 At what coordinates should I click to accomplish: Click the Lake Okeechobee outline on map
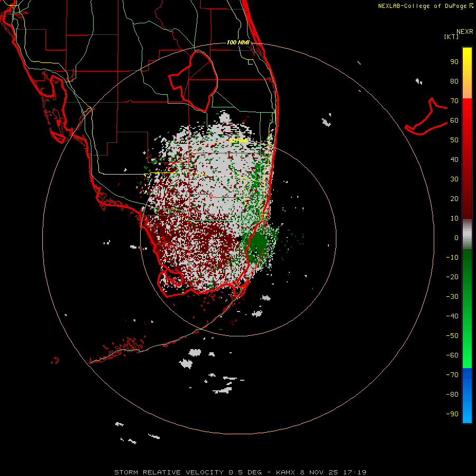[x=194, y=80]
